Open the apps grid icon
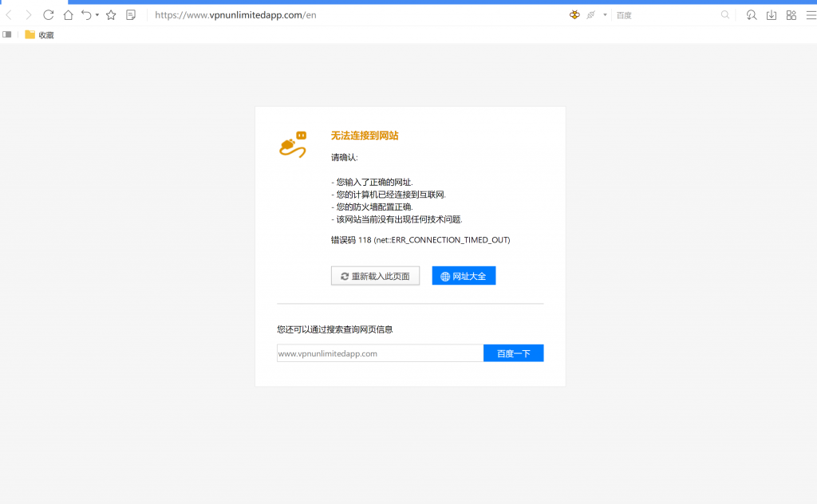Screen dimensions: 817x504 (791, 15)
